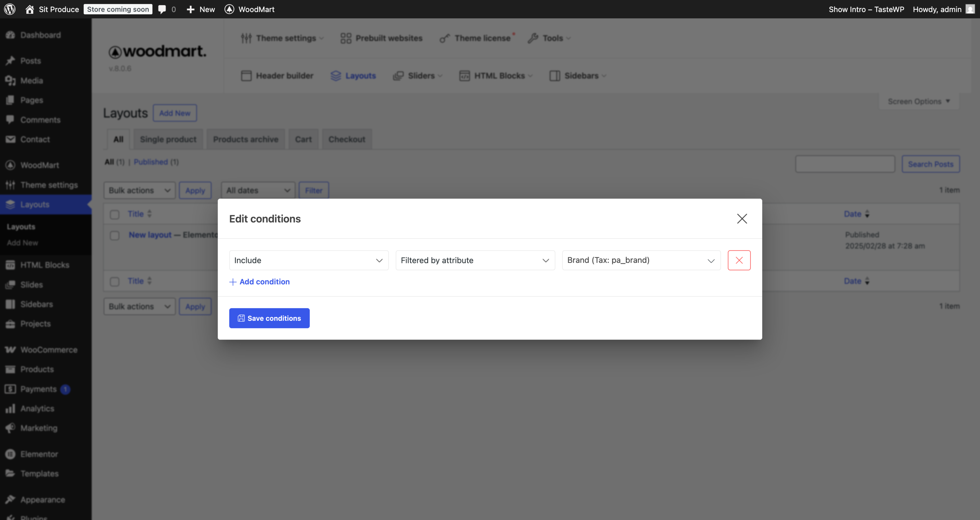Switch to Products archive tab
Viewport: 980px width, 520px height.
[x=246, y=139]
